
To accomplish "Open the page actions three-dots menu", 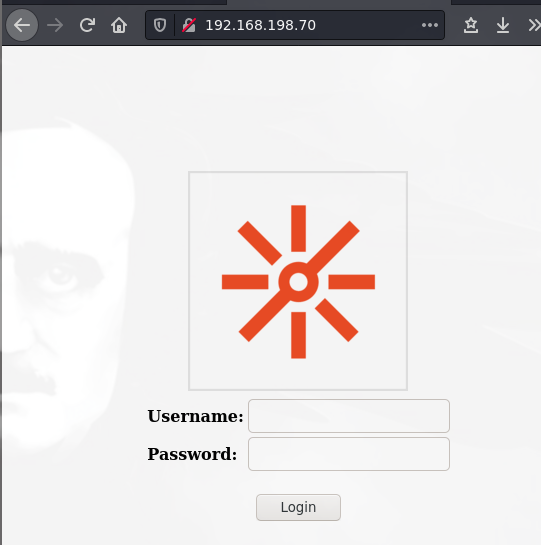I will click(x=430, y=25).
